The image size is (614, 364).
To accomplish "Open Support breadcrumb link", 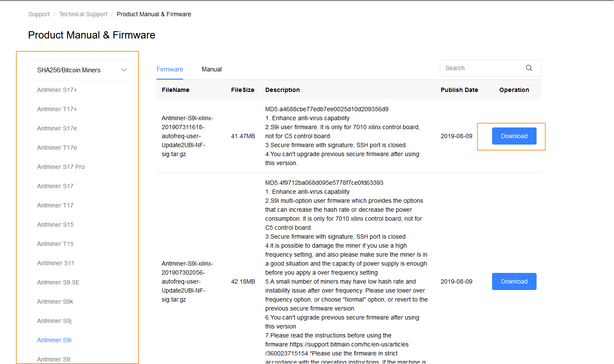I will pos(39,14).
